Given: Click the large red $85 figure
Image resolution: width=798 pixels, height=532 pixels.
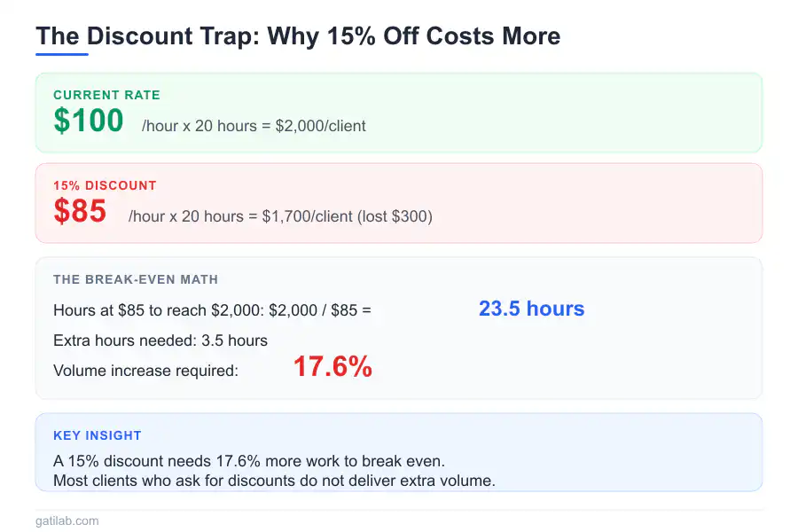Looking at the screenshot, I should (x=80, y=211).
